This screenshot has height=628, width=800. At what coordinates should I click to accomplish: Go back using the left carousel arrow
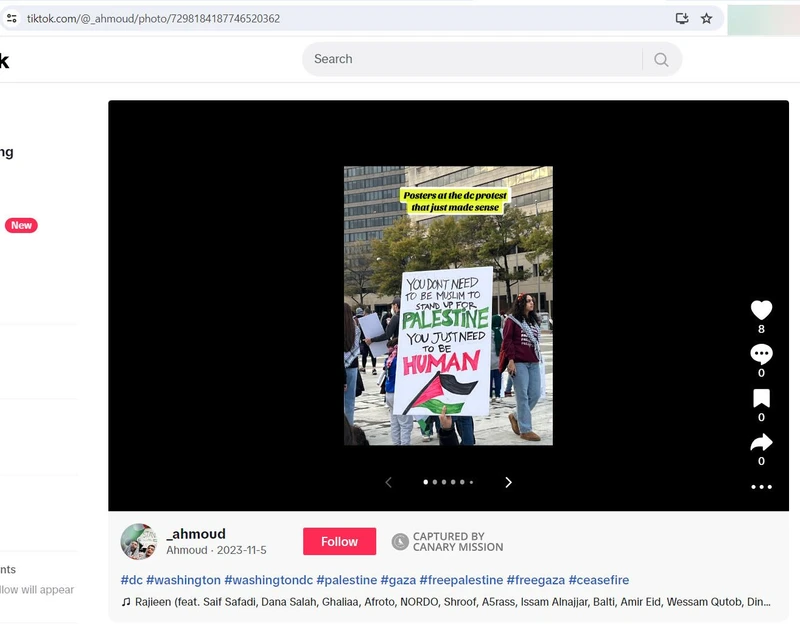(389, 482)
